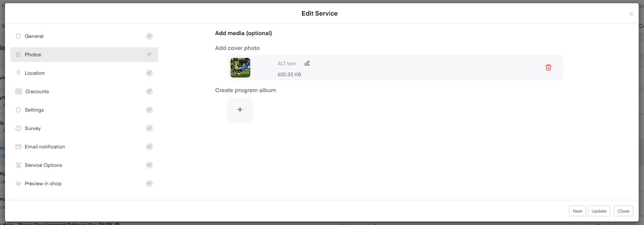Image resolution: width=644 pixels, height=225 pixels.
Task: Click the Service Options cart icon
Action: click(x=18, y=165)
